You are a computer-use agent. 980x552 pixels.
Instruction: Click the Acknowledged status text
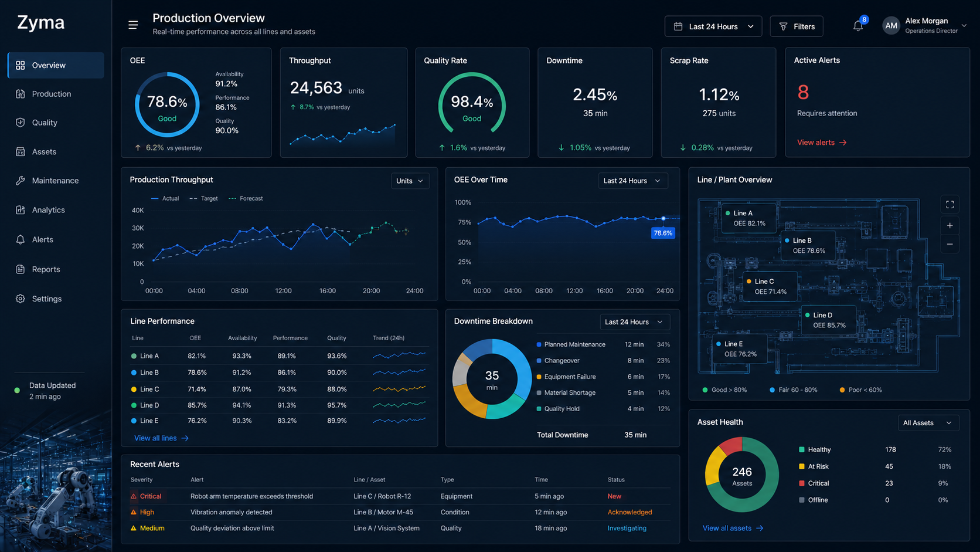tap(629, 512)
